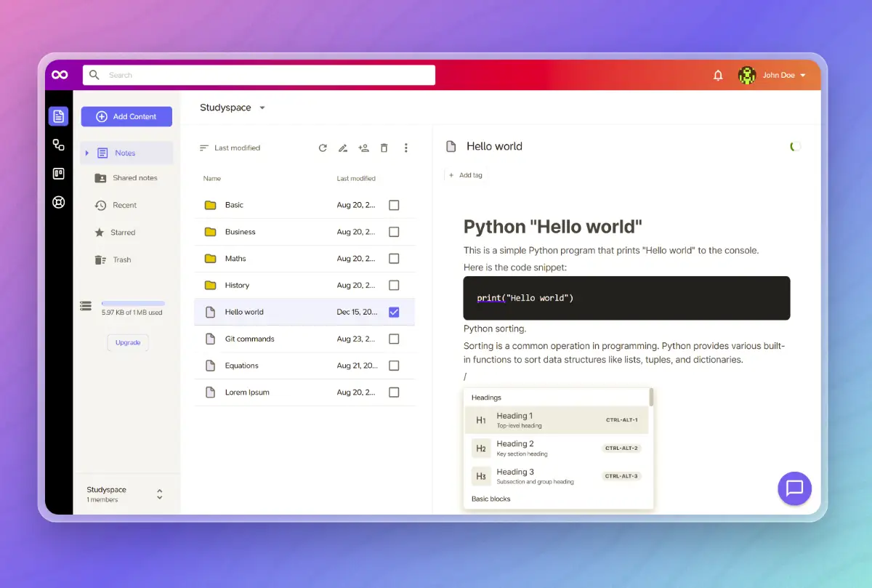Open the diagram flow sidebar icon

(x=59, y=145)
